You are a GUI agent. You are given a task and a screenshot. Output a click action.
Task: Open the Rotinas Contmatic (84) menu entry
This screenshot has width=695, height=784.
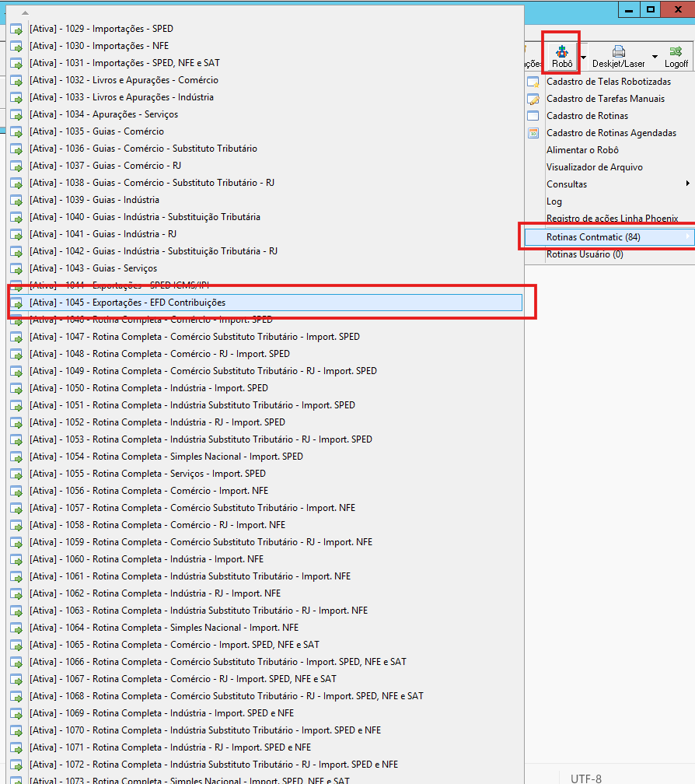point(608,237)
